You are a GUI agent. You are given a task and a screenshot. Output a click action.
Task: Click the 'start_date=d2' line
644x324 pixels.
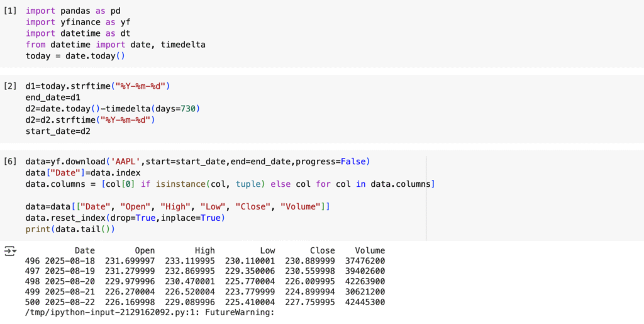pyautogui.click(x=58, y=131)
